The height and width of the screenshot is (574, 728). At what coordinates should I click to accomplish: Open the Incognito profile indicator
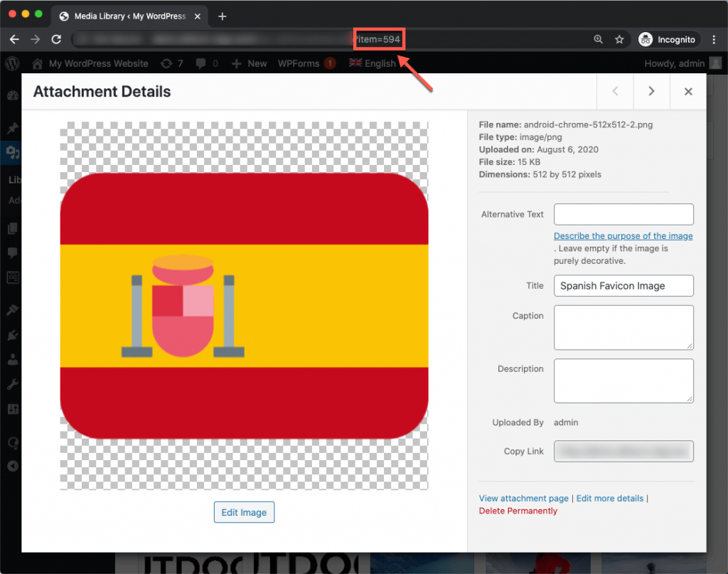(667, 39)
